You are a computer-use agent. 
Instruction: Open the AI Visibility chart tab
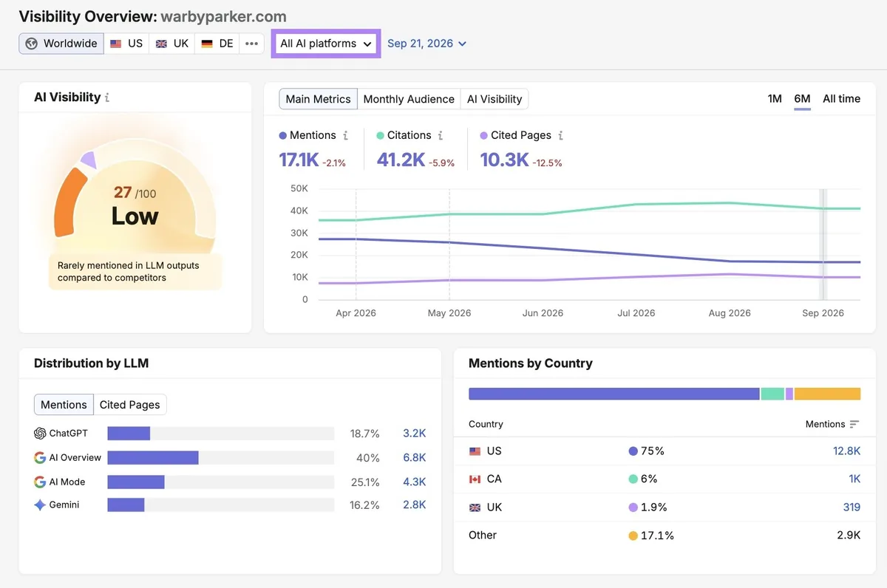tap(495, 99)
